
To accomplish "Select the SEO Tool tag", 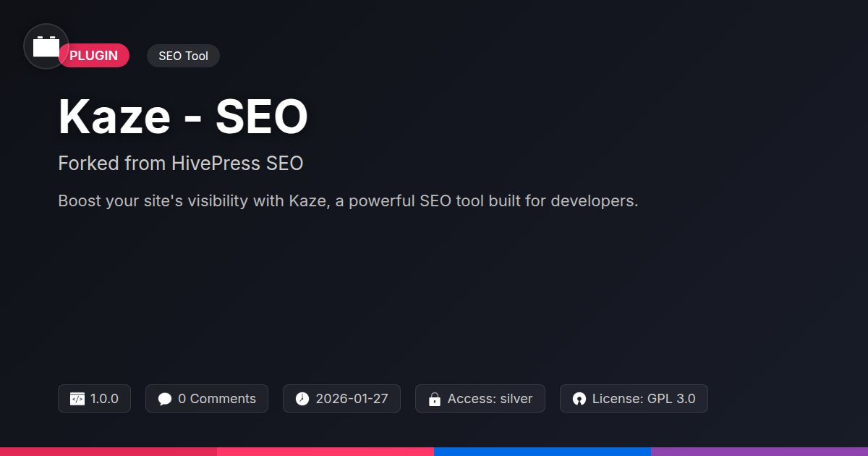I will click(183, 56).
